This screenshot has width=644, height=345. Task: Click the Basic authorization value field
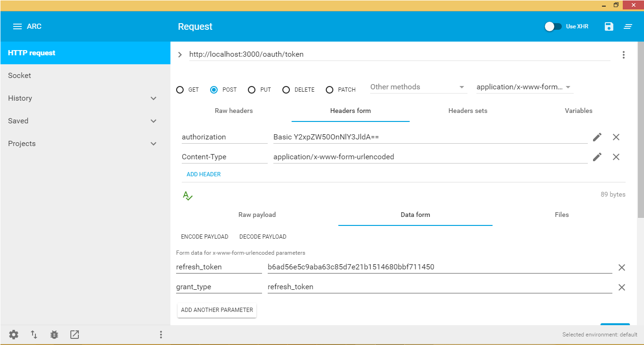[x=431, y=137]
